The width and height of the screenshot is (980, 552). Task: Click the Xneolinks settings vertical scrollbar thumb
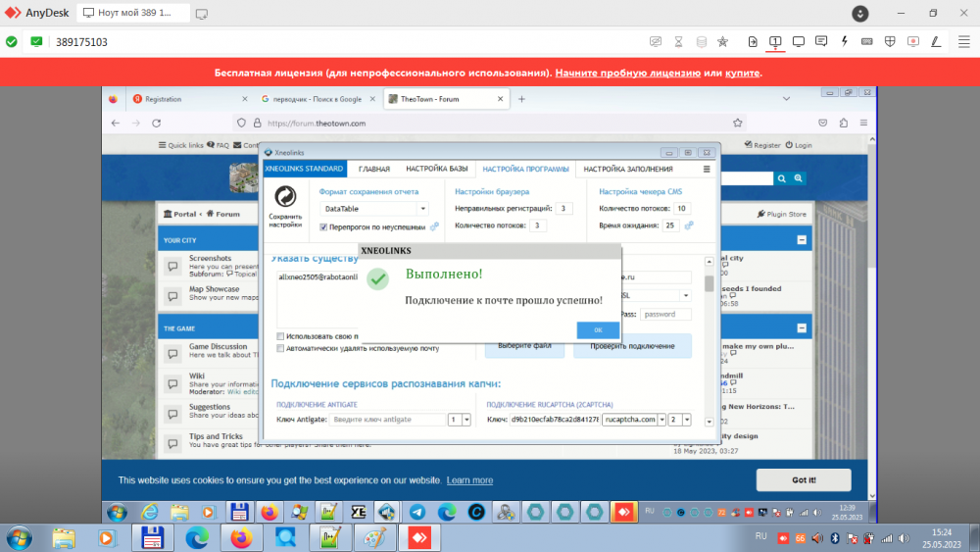[x=709, y=283]
